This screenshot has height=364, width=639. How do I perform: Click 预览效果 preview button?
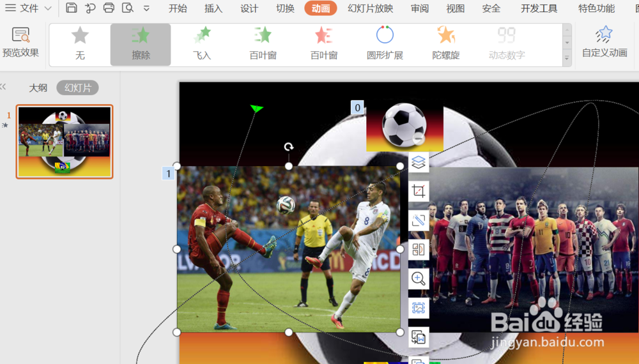point(20,42)
